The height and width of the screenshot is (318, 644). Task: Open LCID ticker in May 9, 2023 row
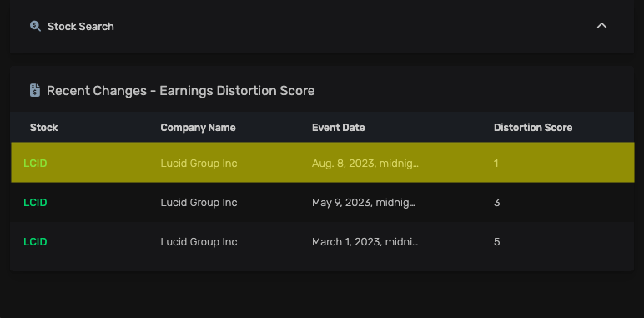35,203
